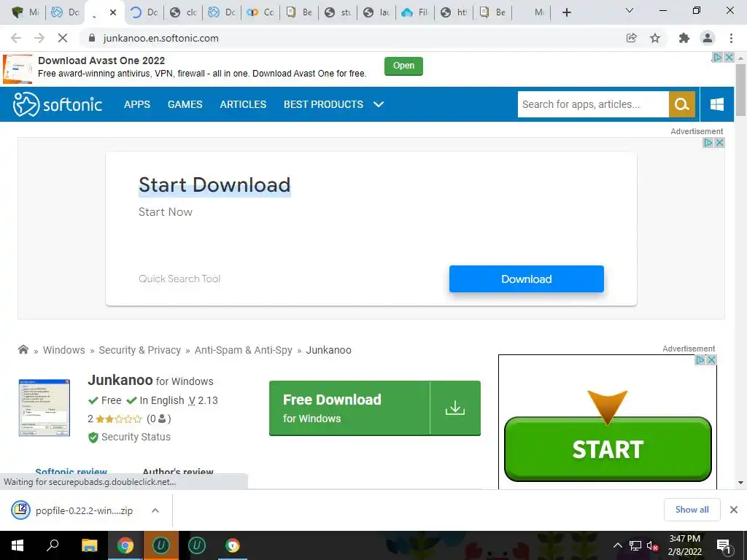Close the active browser tab
The image size is (747, 560).
tap(113, 12)
